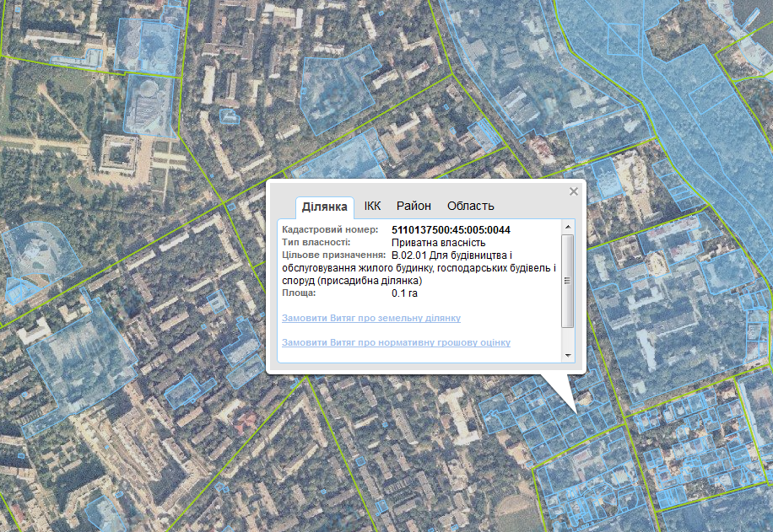Open the Район tab
The width and height of the screenshot is (773, 532).
tap(414, 206)
